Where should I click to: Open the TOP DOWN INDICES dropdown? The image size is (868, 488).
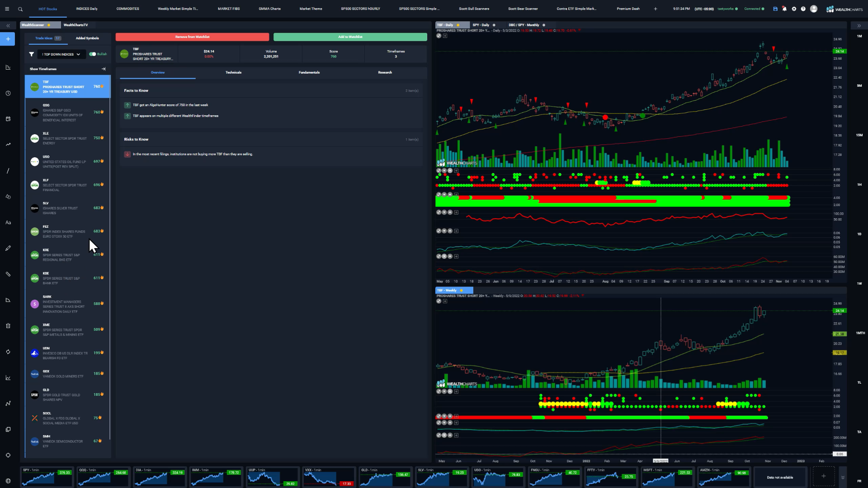point(61,54)
